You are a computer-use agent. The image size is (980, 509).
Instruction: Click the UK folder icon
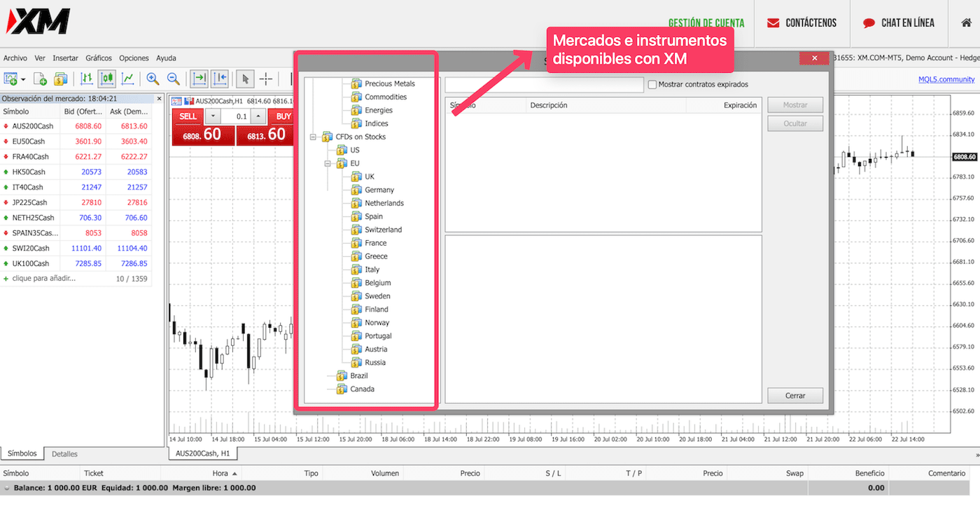[x=356, y=176]
